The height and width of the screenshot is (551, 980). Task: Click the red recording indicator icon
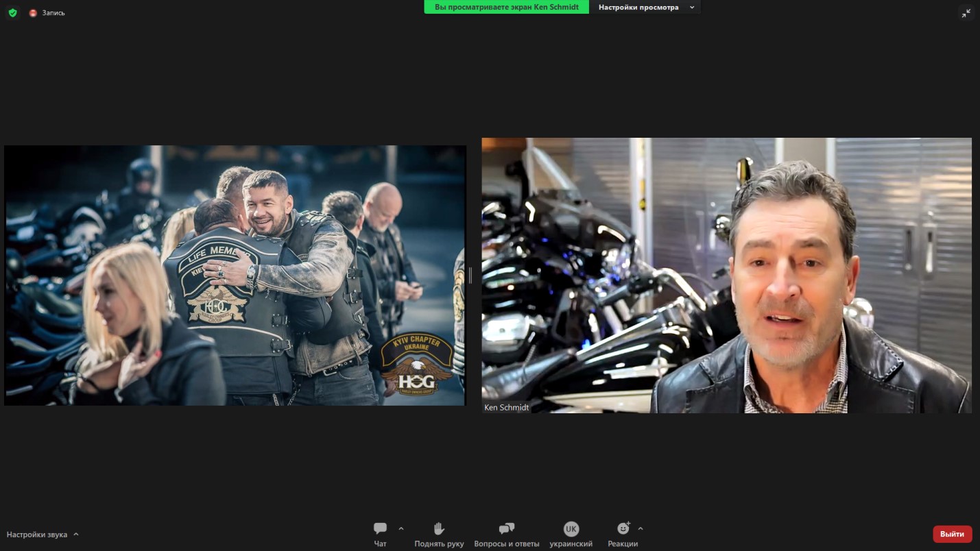[33, 13]
